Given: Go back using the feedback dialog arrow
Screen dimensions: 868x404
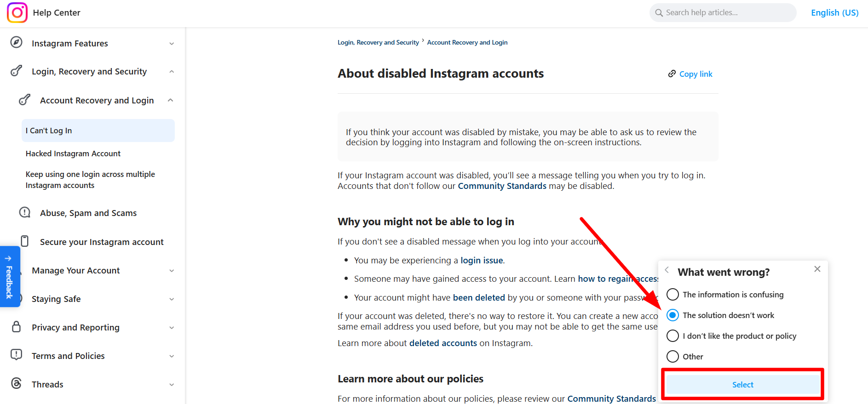Looking at the screenshot, I should [667, 270].
